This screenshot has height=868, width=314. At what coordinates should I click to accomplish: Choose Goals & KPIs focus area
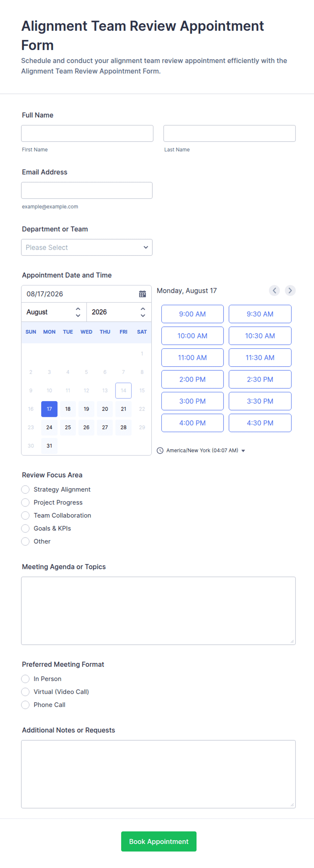(25, 528)
